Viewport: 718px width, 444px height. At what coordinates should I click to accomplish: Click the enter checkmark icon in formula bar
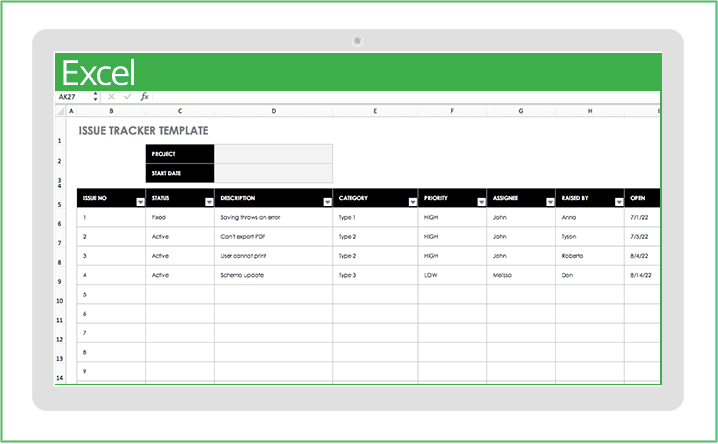(x=127, y=97)
